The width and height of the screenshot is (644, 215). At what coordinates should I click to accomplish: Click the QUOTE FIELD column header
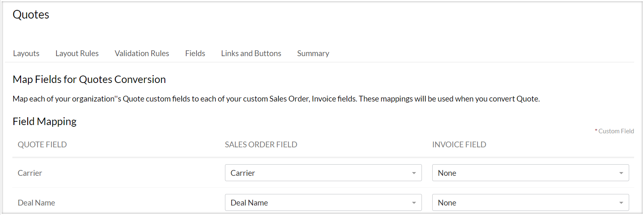tap(42, 144)
